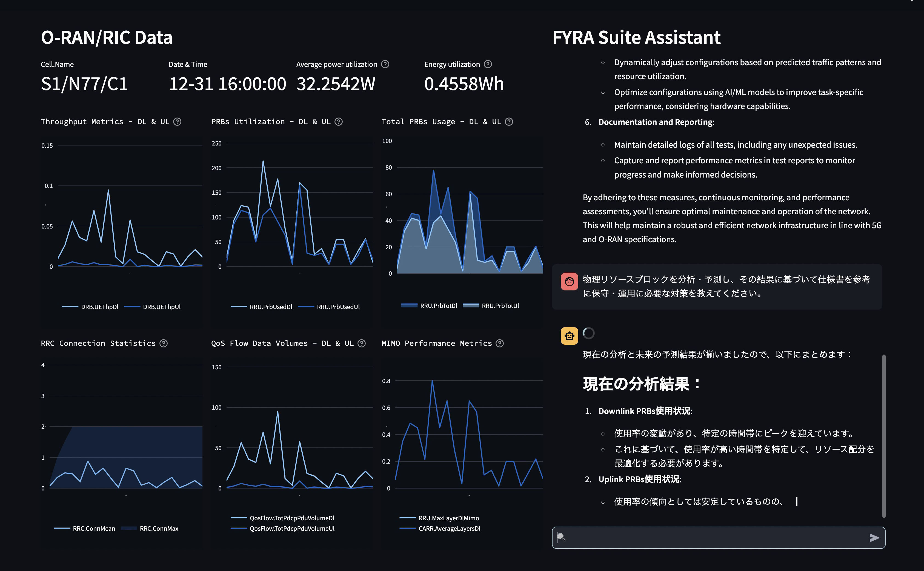This screenshot has height=571, width=924.
Task: Hide RRU.PrbUsedUl legend series
Action: [338, 307]
